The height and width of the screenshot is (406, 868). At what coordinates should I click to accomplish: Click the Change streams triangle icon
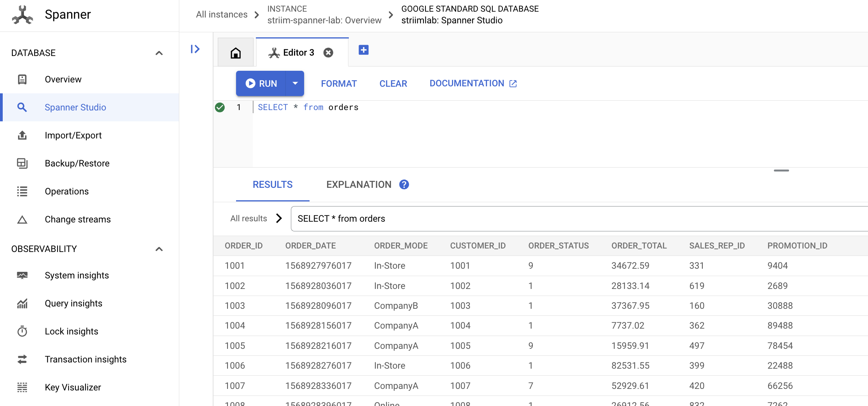(x=22, y=220)
